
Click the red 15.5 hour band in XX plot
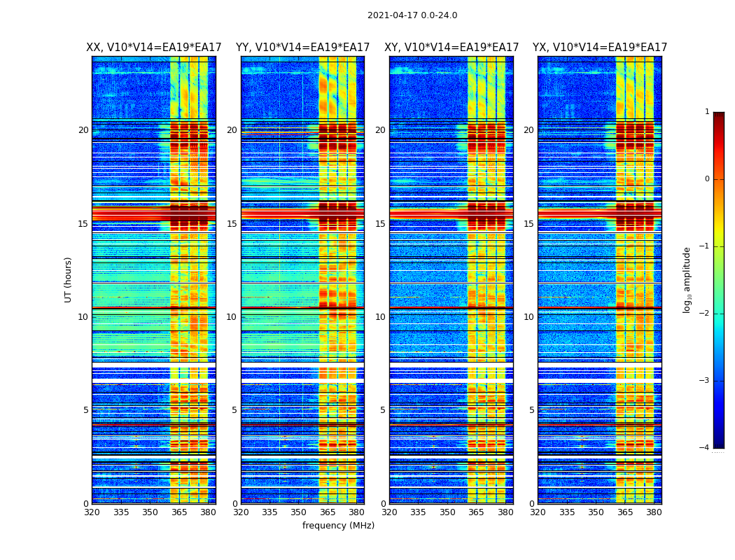click(x=154, y=214)
